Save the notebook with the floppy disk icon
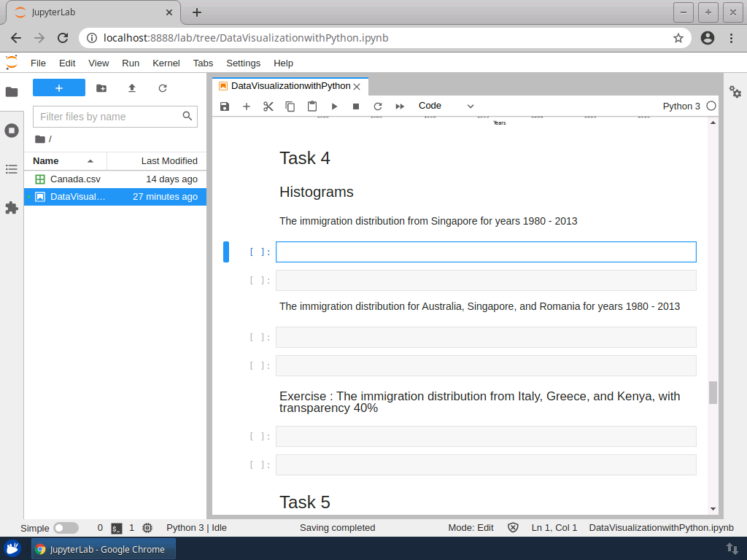 pyautogui.click(x=225, y=106)
